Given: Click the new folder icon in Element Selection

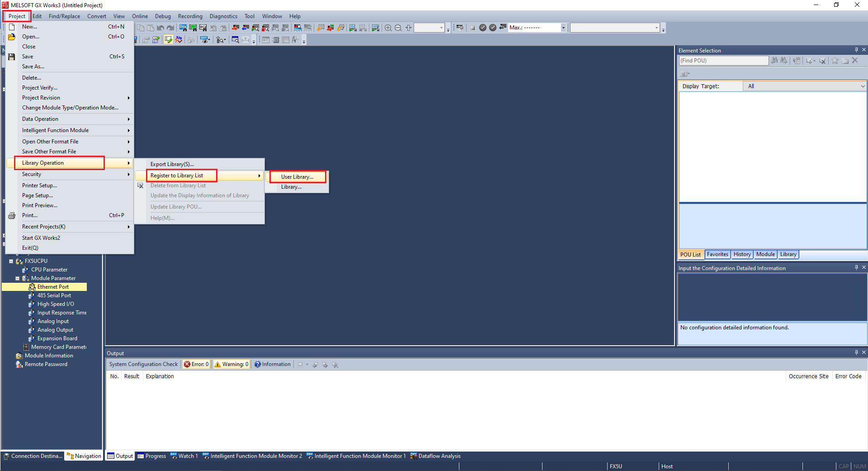Looking at the screenshot, I should coord(845,61).
